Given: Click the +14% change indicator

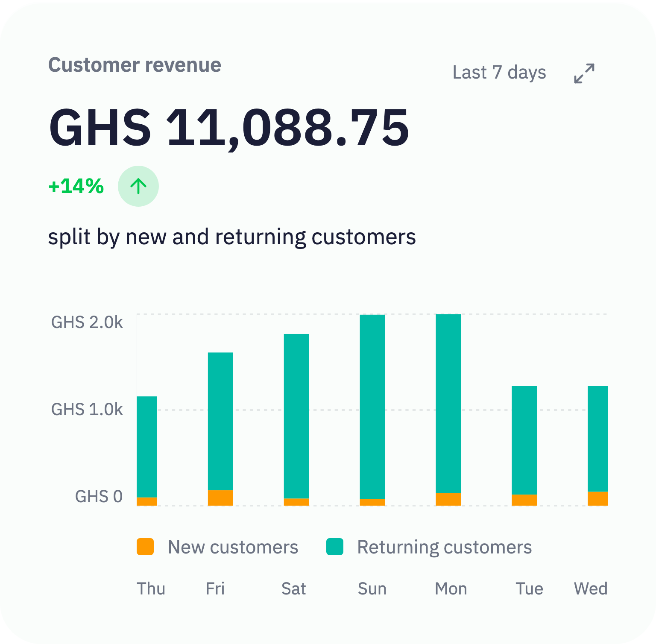Looking at the screenshot, I should pos(76,186).
